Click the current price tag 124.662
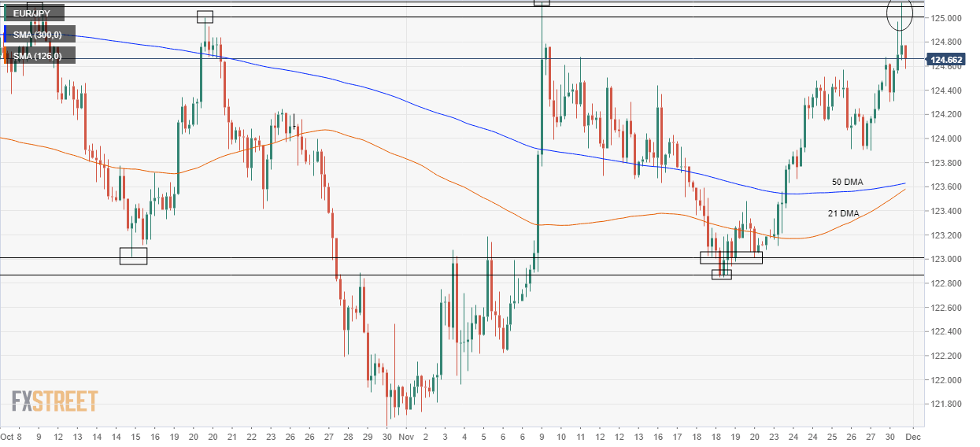Viewport: 980px width, 447px height. coord(947,60)
